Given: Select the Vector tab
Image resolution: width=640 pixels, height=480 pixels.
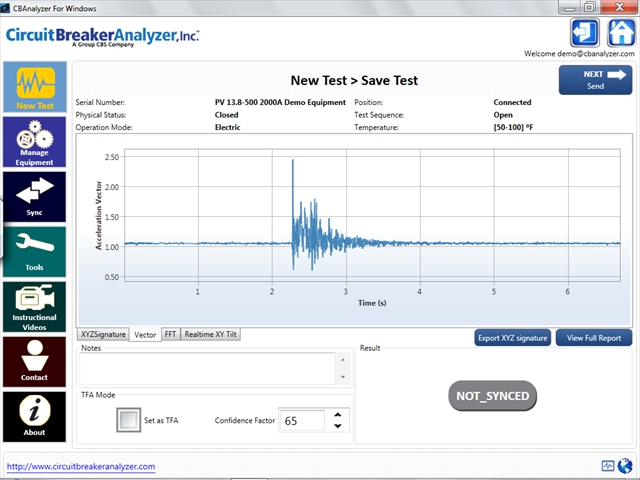Looking at the screenshot, I should coord(145,335).
